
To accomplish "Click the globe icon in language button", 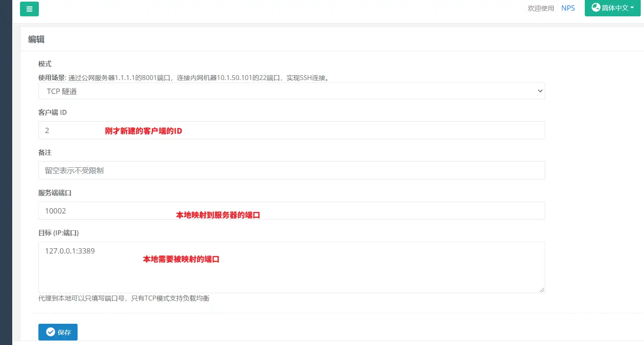I will [x=596, y=7].
